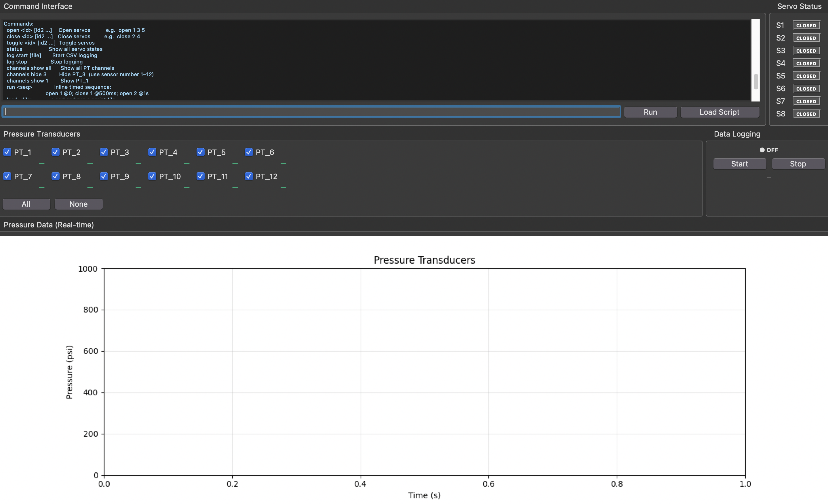Start data logging

739,164
